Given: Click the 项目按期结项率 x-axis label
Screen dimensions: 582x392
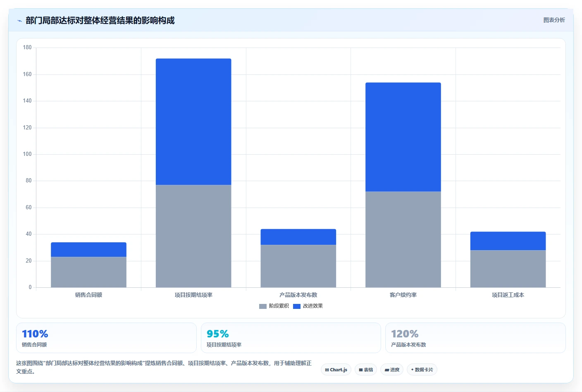Looking at the screenshot, I should 193,295.
